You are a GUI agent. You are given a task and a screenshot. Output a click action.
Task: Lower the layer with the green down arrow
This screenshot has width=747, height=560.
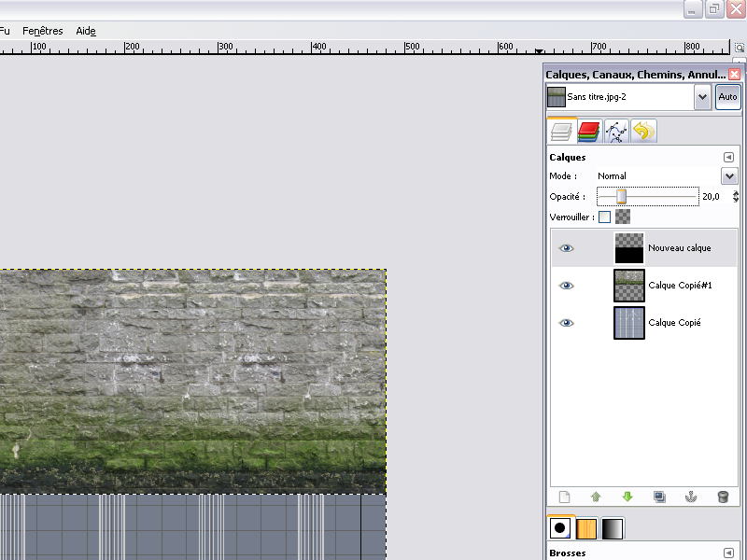[x=627, y=497]
